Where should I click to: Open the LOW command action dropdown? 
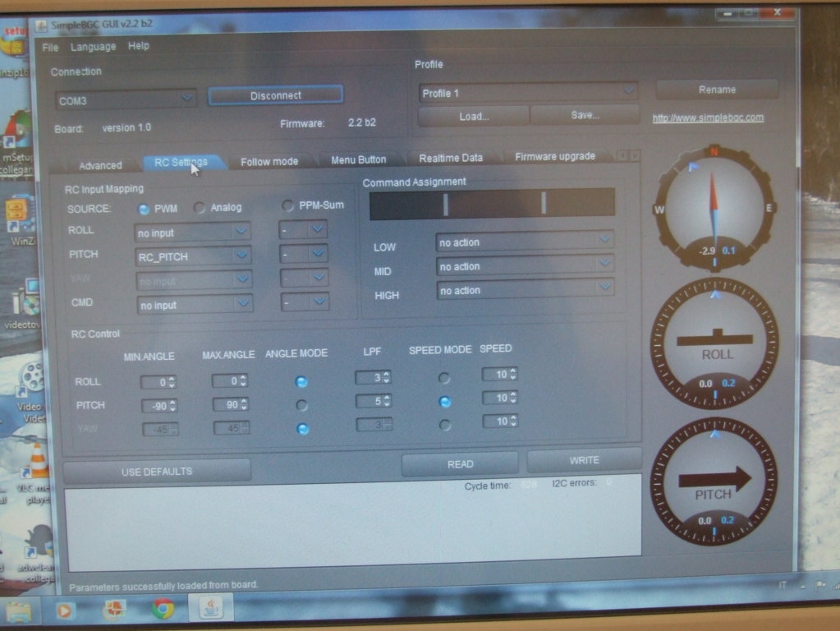[524, 242]
